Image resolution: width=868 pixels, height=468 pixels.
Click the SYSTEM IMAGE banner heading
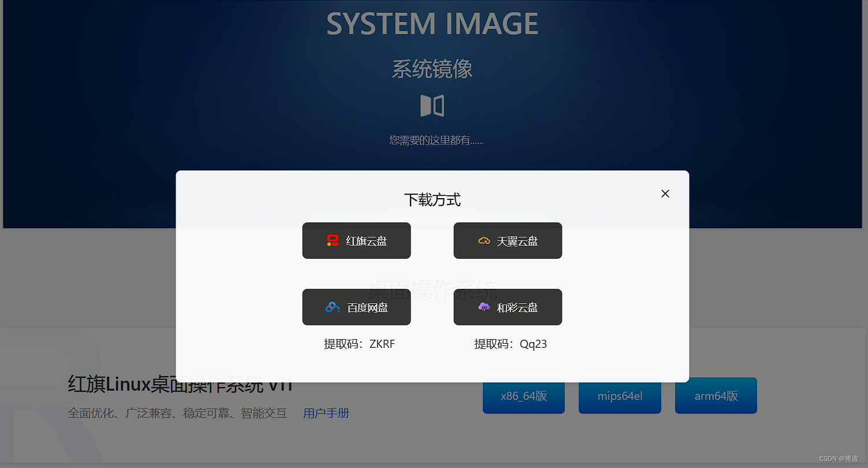[x=432, y=24]
